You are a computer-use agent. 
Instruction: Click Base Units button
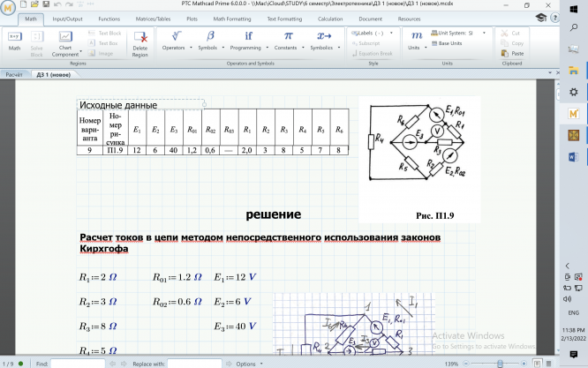(454, 42)
